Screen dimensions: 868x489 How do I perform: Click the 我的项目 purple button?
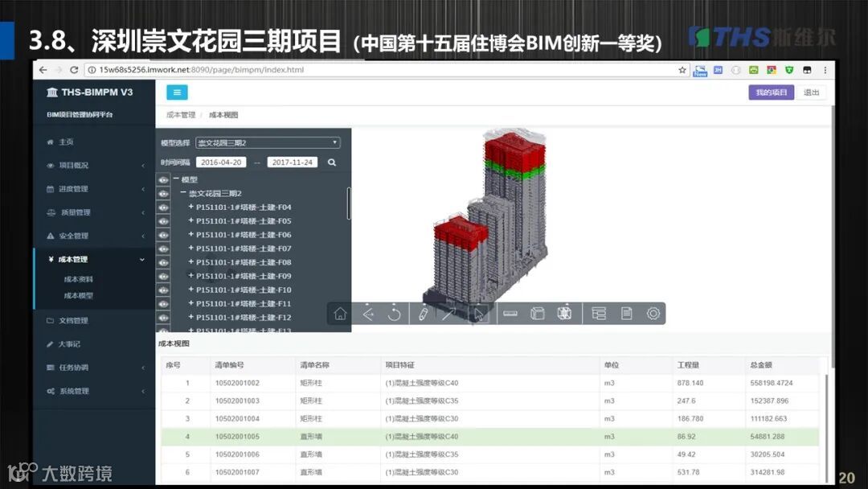coord(771,92)
